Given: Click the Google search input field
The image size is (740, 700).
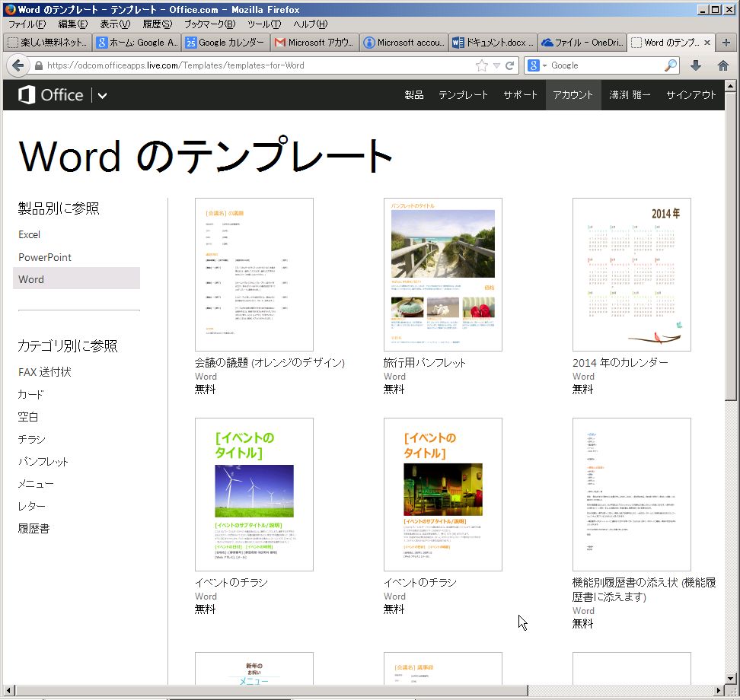Looking at the screenshot, I should [606, 65].
